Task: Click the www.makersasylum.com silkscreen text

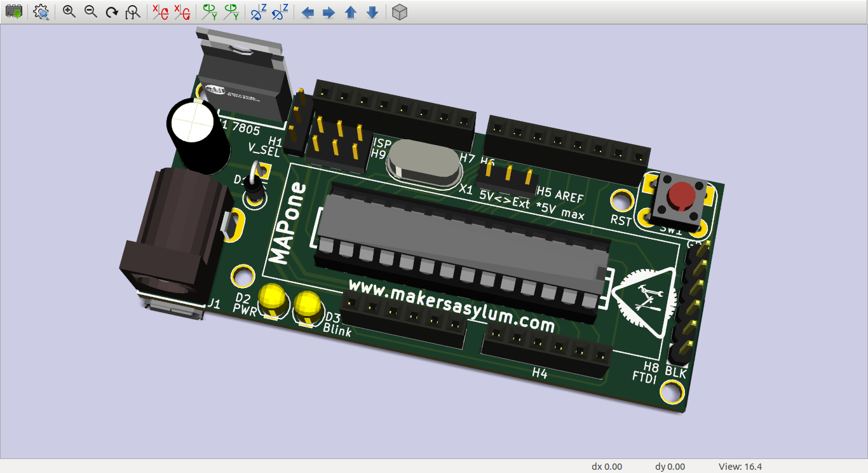Action: point(452,307)
